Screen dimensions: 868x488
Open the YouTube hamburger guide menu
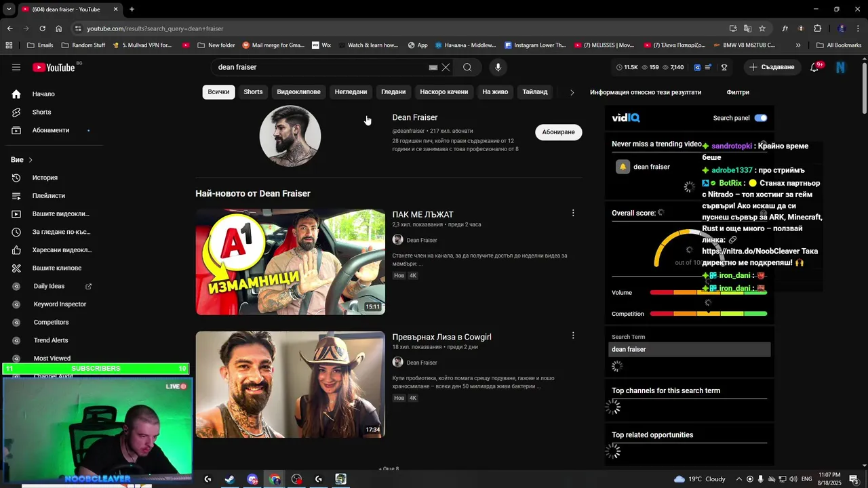(x=16, y=67)
